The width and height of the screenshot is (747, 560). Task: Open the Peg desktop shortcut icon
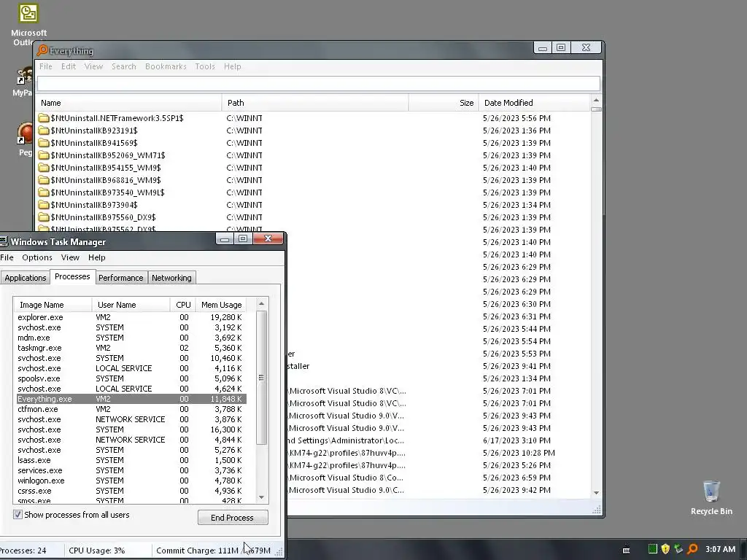24,134
